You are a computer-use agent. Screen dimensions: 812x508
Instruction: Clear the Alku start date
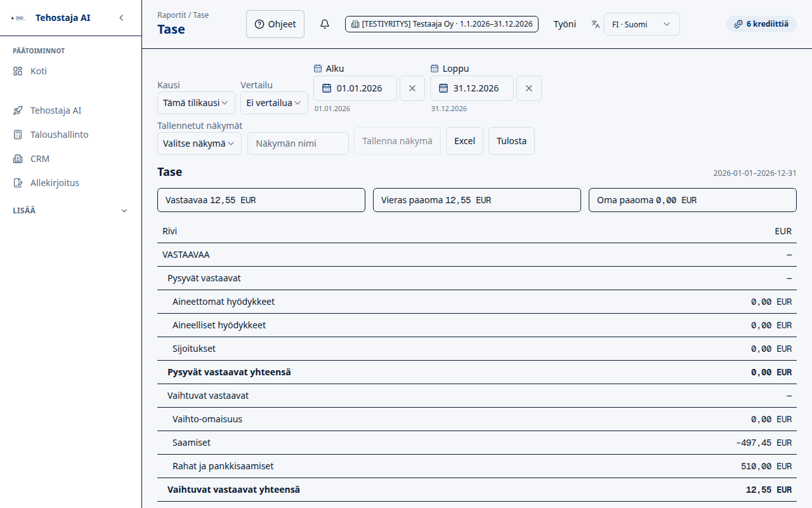pyautogui.click(x=412, y=88)
